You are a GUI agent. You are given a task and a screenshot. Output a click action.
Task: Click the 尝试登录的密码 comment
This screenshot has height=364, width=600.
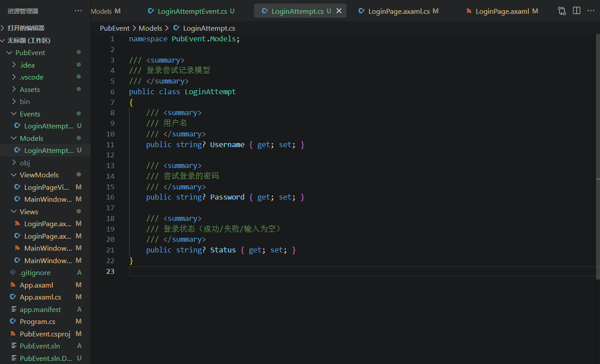point(183,176)
